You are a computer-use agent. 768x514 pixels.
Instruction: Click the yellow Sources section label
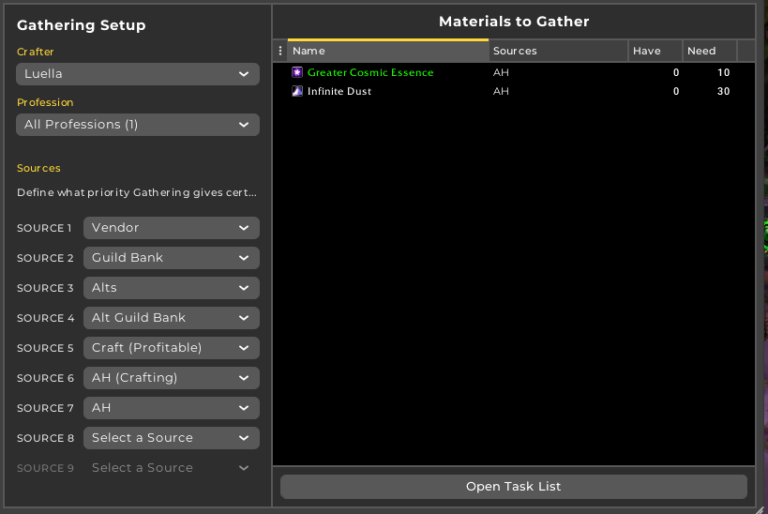point(39,168)
